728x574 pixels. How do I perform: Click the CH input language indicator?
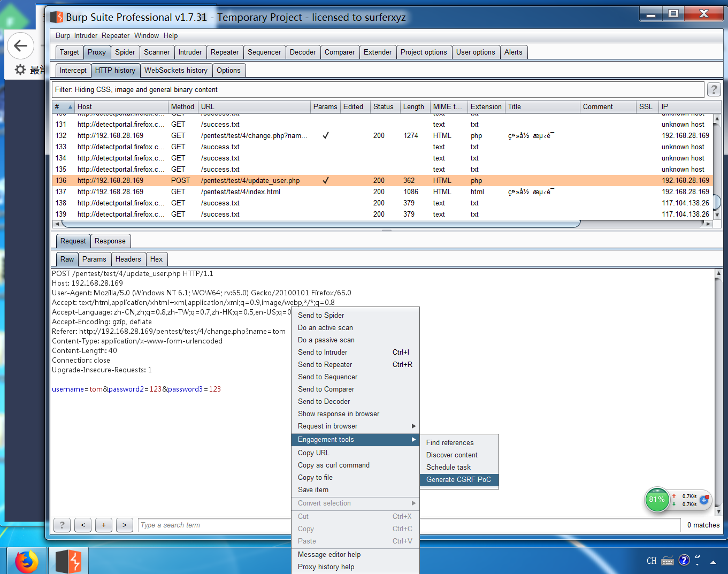point(652,561)
